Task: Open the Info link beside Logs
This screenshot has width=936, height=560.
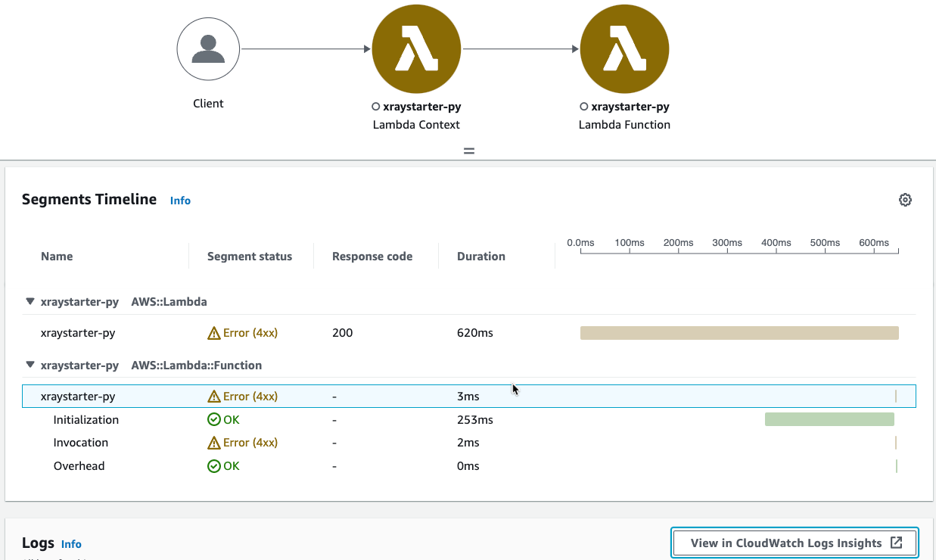Action: tap(71, 544)
